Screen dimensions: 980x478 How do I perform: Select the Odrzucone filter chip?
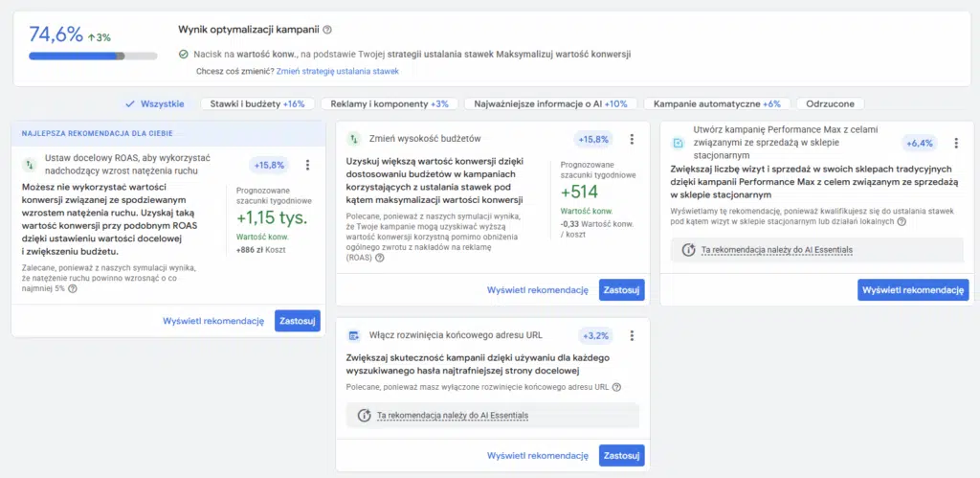pos(830,103)
